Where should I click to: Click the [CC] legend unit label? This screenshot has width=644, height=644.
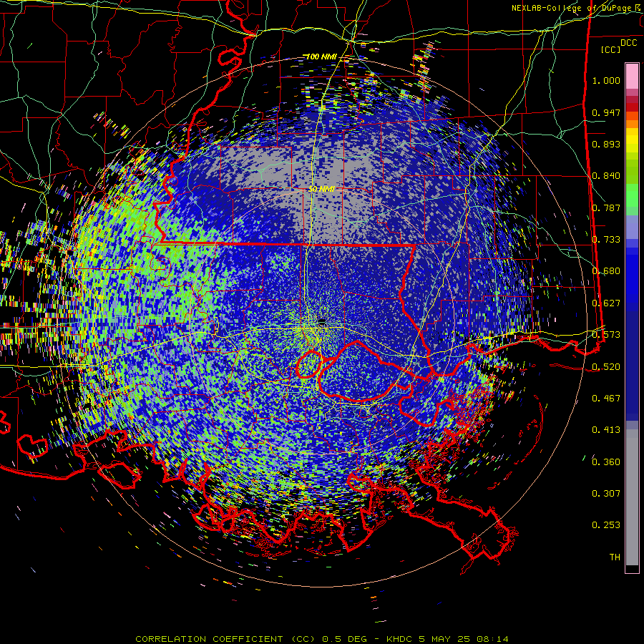611,49
